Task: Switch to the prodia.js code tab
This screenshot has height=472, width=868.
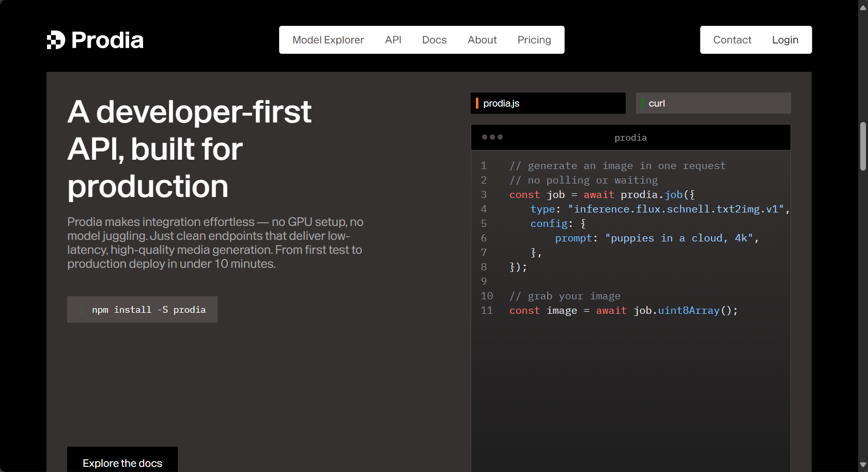Action: click(x=548, y=103)
